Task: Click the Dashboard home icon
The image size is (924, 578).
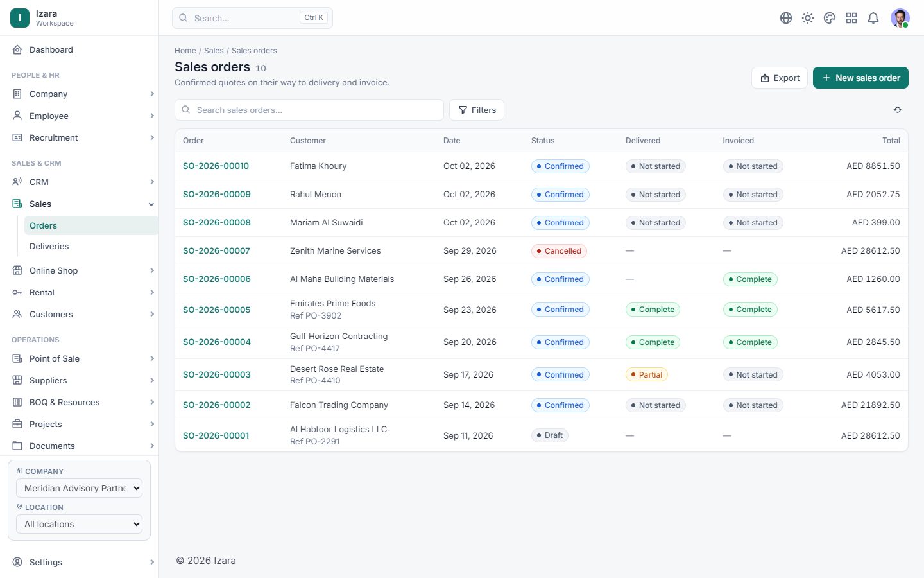Action: pyautogui.click(x=17, y=49)
